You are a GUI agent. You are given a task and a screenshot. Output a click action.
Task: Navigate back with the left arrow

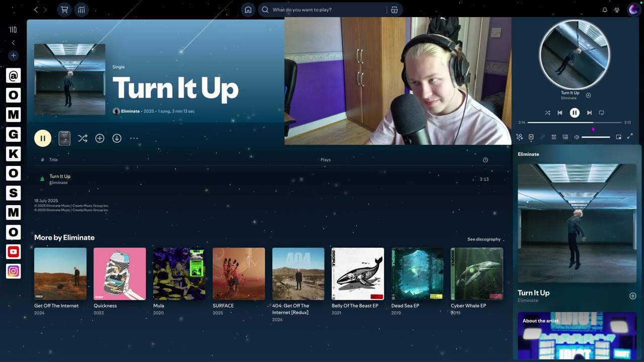coord(36,10)
